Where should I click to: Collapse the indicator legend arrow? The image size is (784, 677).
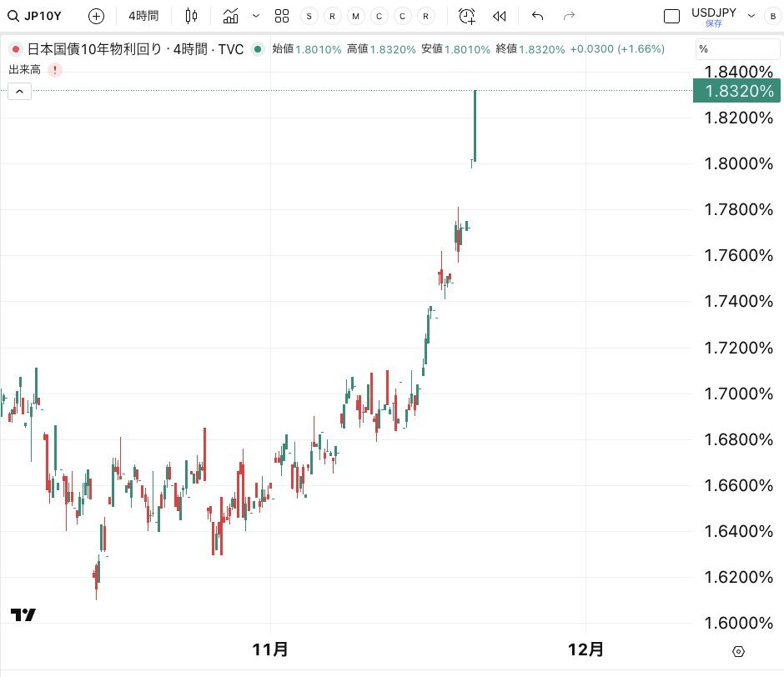pos(19,92)
